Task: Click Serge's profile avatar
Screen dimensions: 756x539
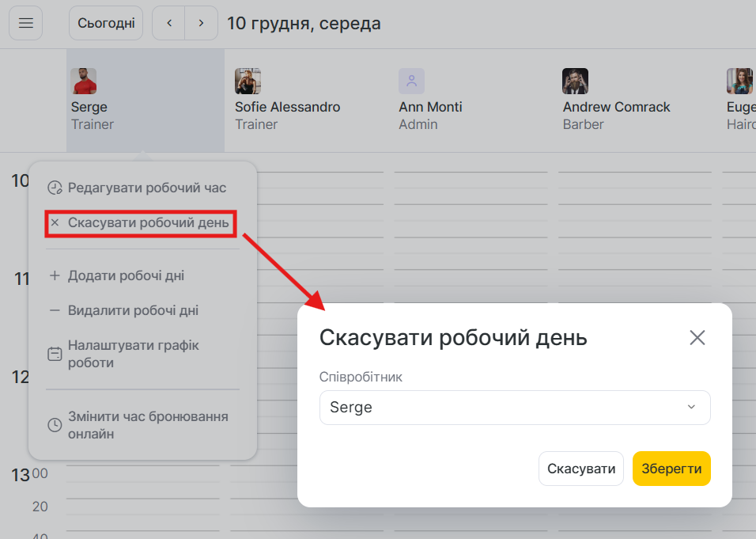Action: coord(84,81)
